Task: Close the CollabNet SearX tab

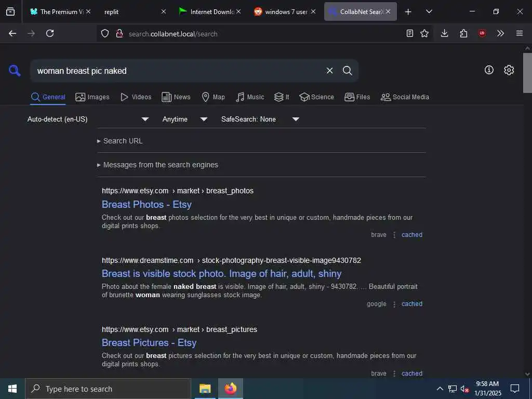Action: coord(388,11)
